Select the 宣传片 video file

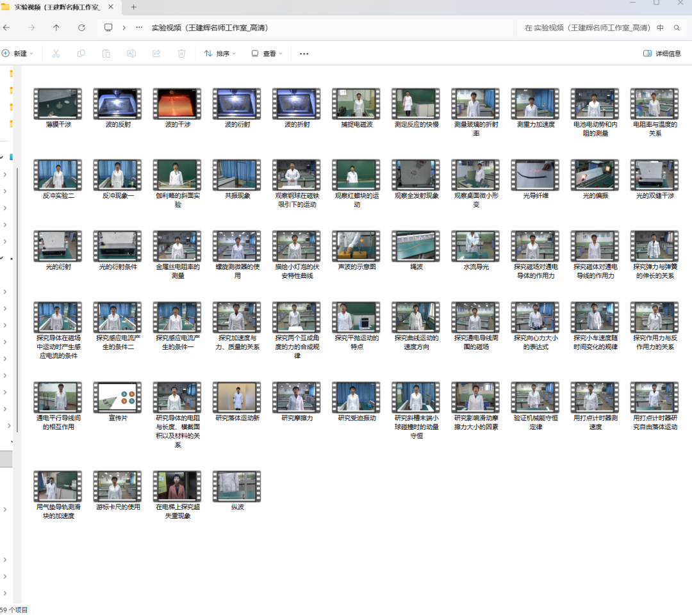click(x=118, y=398)
